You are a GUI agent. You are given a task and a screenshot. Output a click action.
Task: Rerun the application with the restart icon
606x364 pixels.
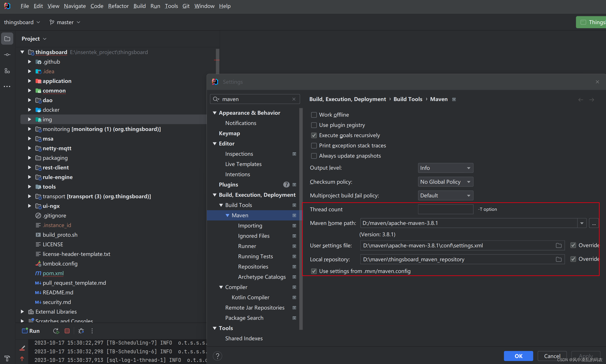56,331
